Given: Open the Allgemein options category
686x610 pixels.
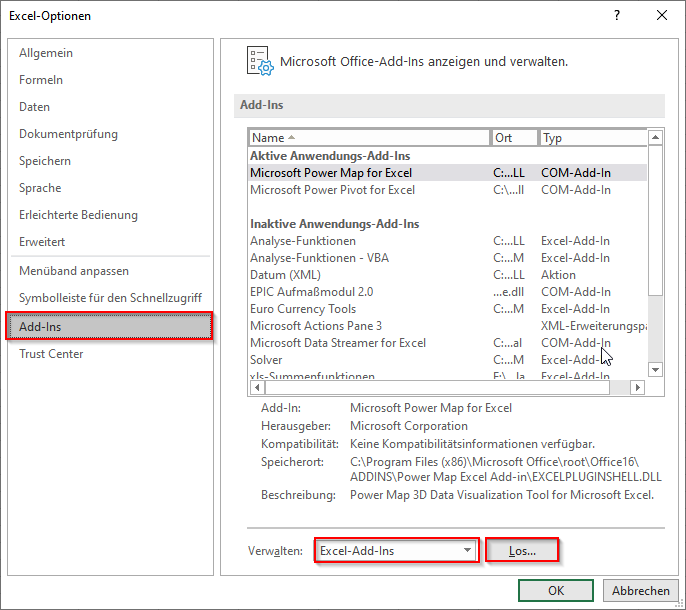Looking at the screenshot, I should click(110, 53).
